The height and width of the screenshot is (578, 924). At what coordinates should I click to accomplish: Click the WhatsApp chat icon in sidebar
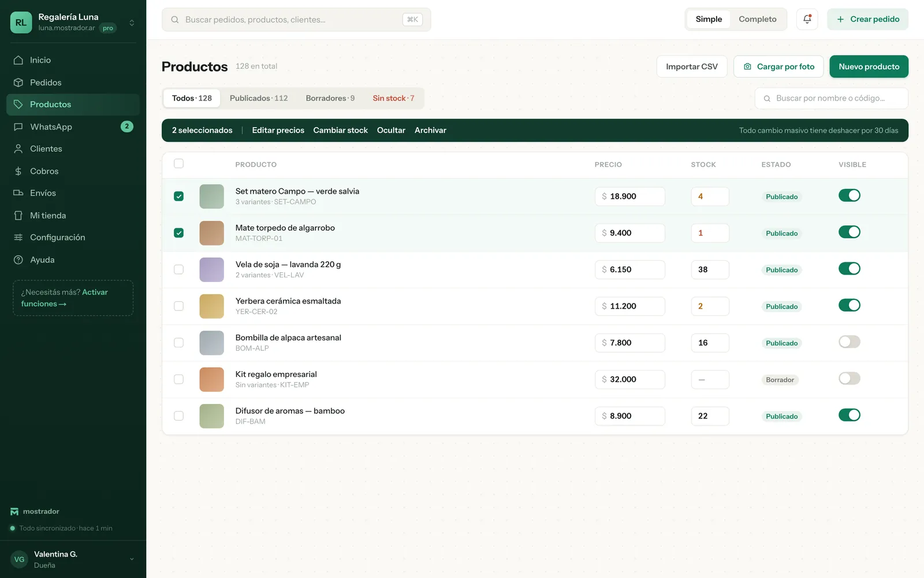tap(18, 127)
